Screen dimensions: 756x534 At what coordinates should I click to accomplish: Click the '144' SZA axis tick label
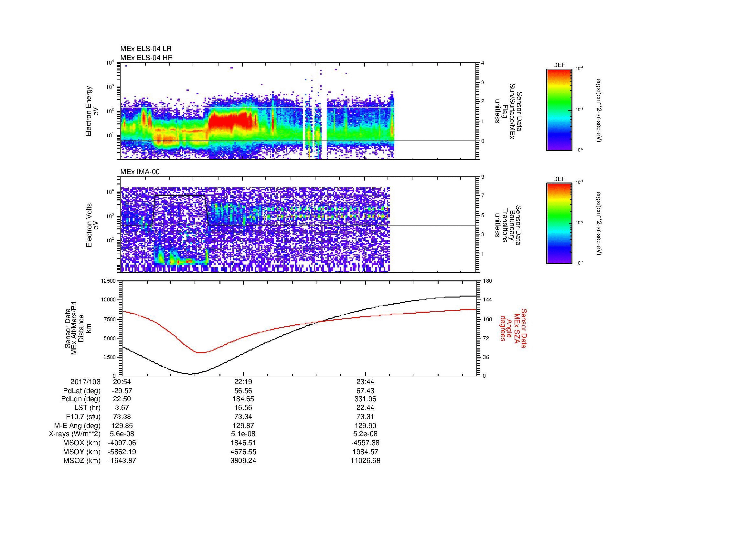[488, 300]
